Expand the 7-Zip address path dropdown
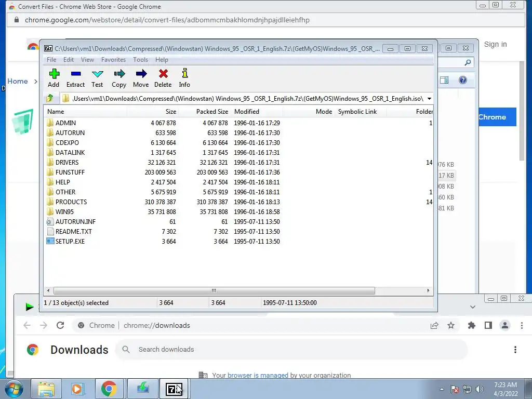This screenshot has width=532, height=399. pos(429,98)
